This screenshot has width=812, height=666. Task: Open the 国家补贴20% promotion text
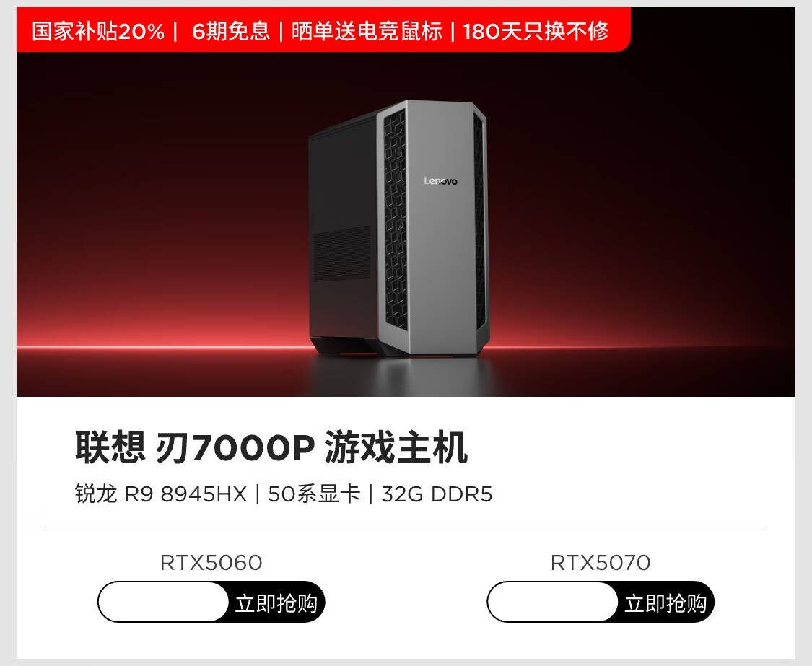tap(98, 31)
